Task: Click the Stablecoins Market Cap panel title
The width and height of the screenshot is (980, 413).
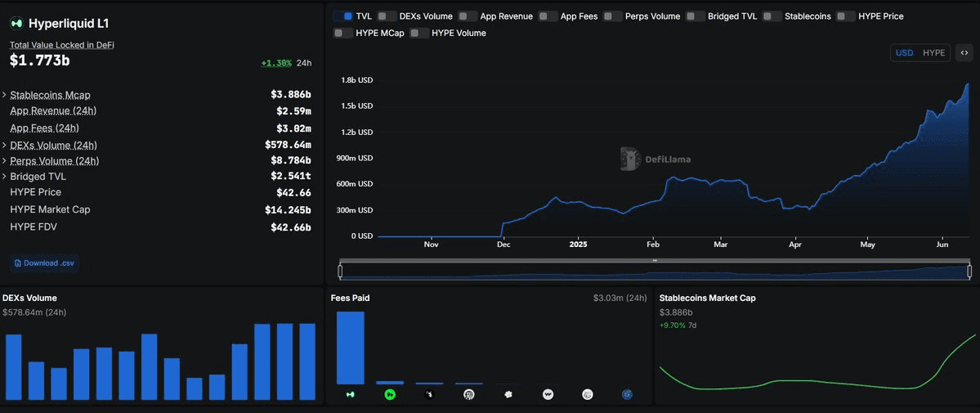Action: pyautogui.click(x=708, y=299)
